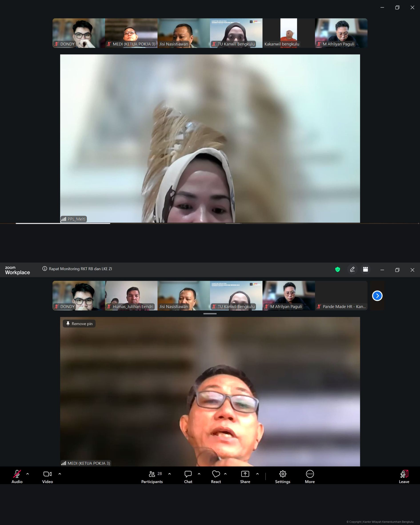
Task: Click the pencil annotate icon
Action: pyautogui.click(x=352, y=269)
